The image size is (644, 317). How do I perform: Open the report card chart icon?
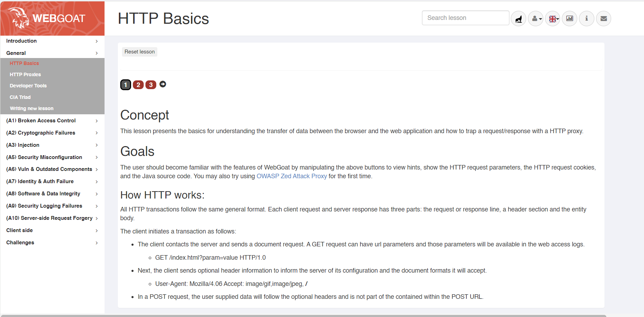[x=570, y=19]
